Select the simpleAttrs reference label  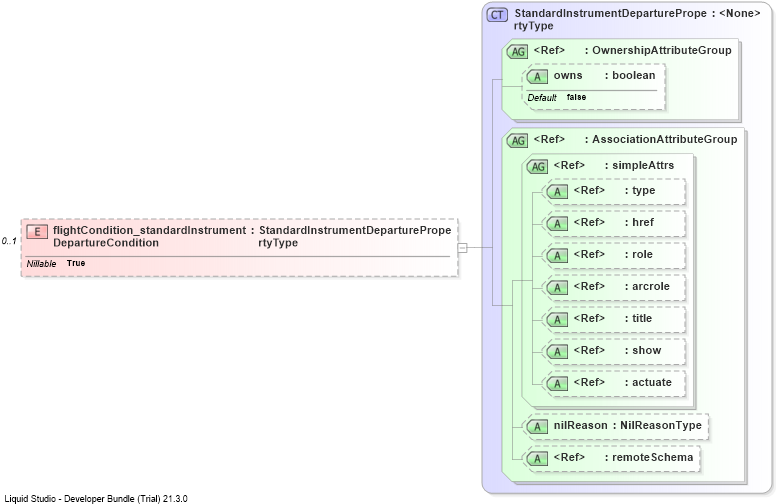[x=643, y=165]
